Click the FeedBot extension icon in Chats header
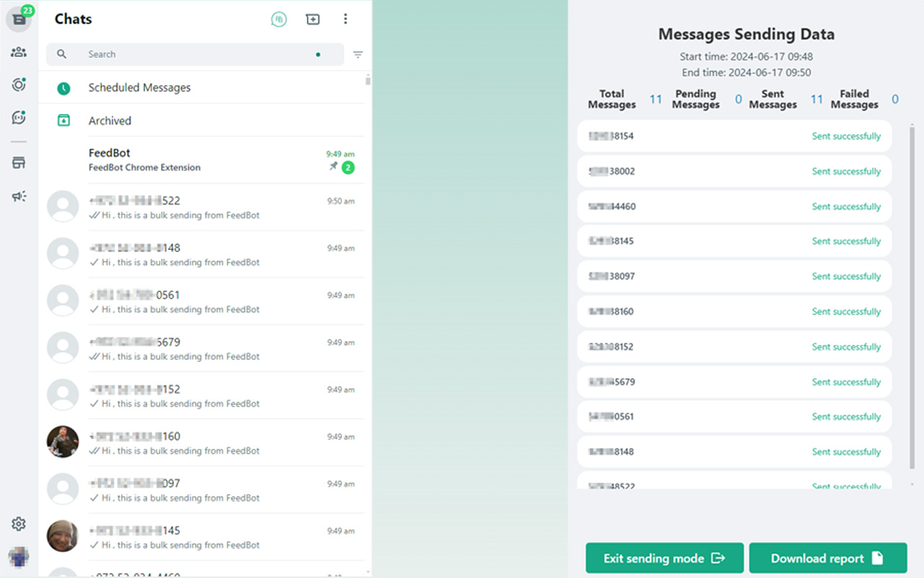 tap(279, 20)
